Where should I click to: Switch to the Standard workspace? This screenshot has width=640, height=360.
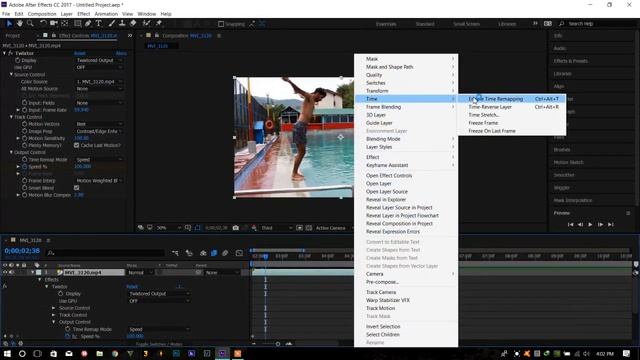[x=425, y=24]
